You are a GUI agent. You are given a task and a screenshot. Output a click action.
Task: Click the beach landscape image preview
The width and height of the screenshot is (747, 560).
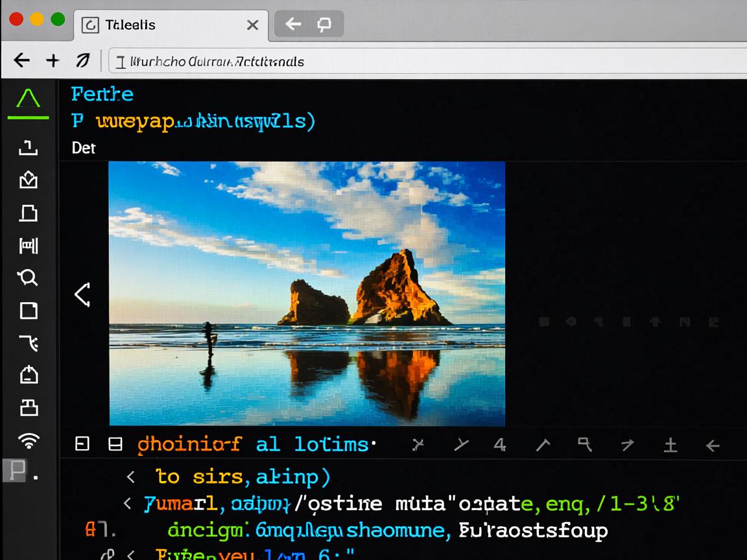(307, 293)
